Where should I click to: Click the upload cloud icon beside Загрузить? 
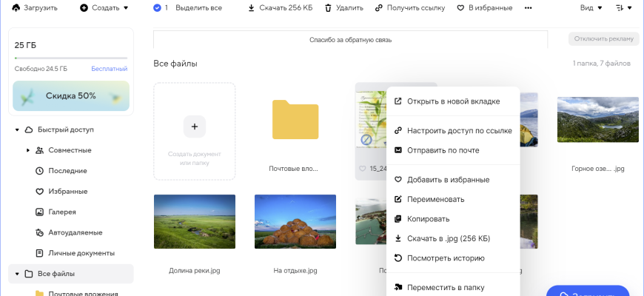point(16,7)
